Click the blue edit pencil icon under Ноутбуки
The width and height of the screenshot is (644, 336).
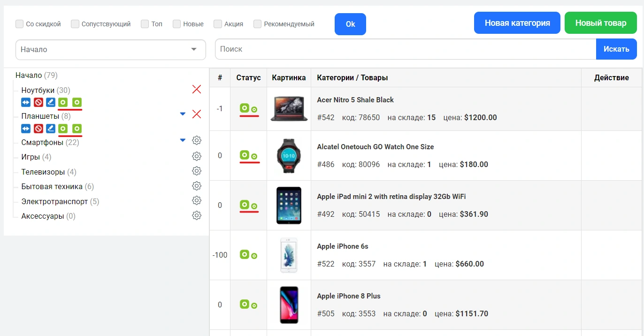tap(51, 102)
